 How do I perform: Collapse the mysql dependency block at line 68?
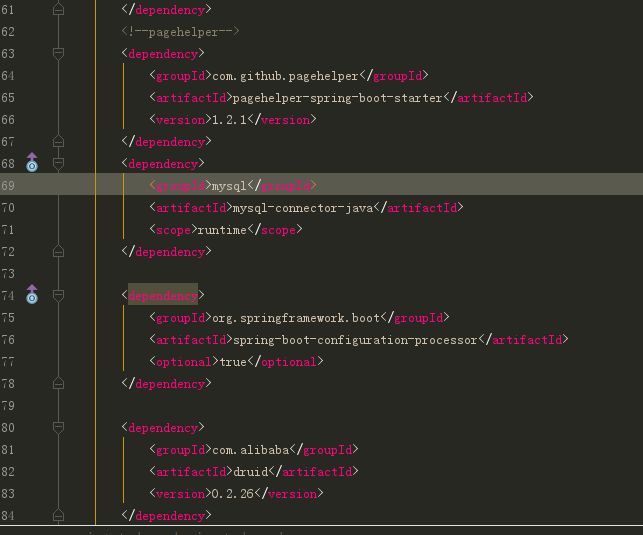(x=58, y=163)
